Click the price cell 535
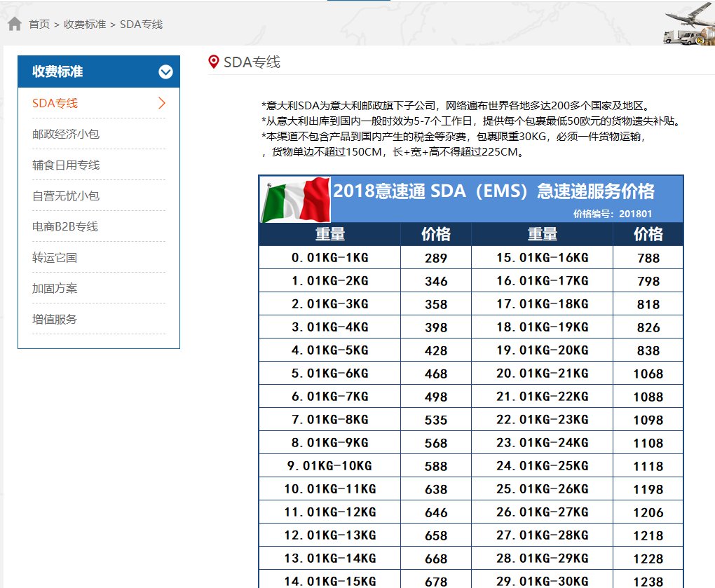Viewport: 715px width, 588px height. tap(436, 420)
